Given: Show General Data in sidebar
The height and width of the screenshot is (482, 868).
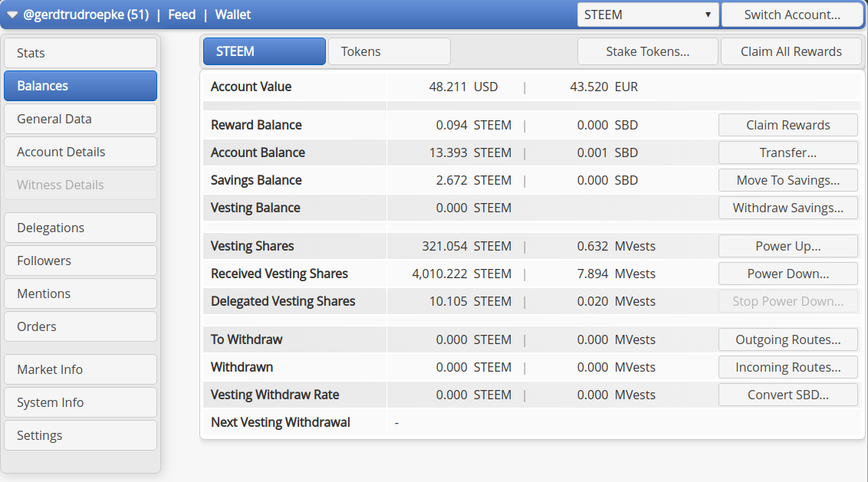Looking at the screenshot, I should click(81, 119).
